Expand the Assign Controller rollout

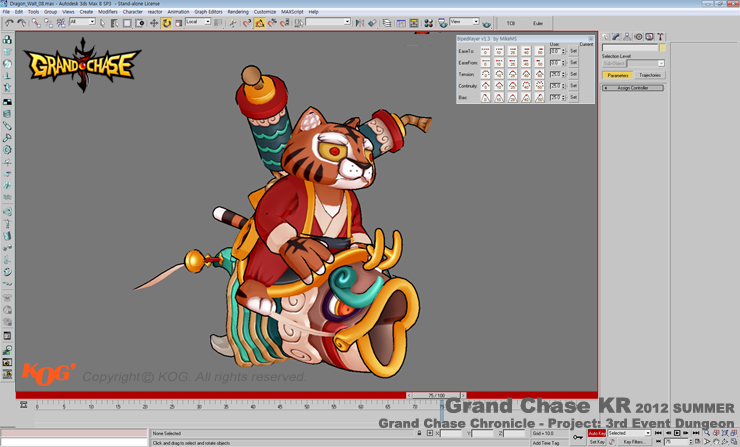633,88
